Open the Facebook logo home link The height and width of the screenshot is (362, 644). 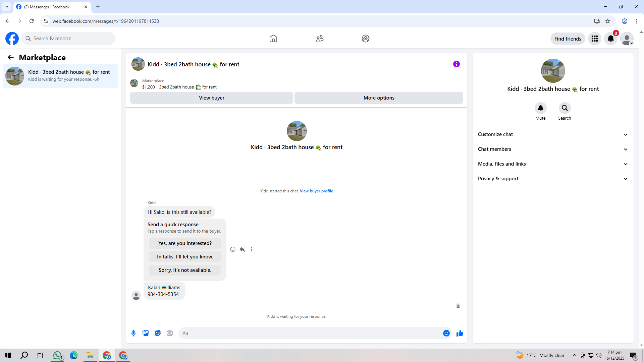click(x=12, y=39)
